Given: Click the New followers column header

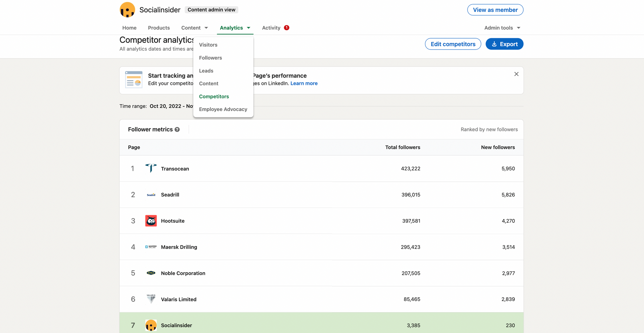Looking at the screenshot, I should click(x=498, y=147).
